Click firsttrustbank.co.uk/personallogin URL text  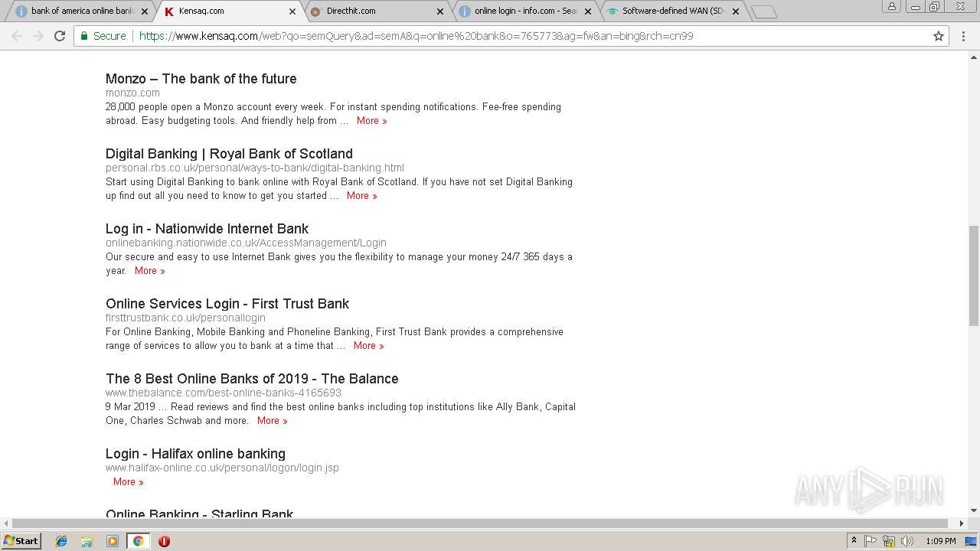(x=185, y=318)
